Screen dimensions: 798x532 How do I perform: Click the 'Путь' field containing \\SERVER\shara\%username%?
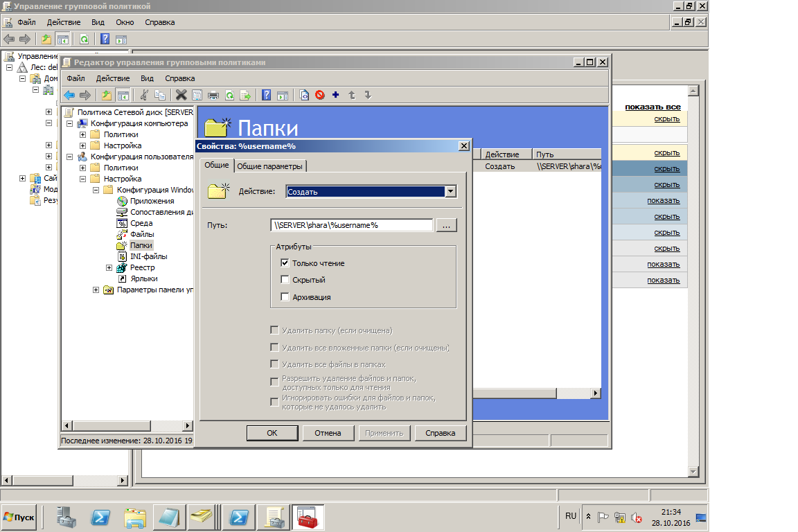(352, 225)
